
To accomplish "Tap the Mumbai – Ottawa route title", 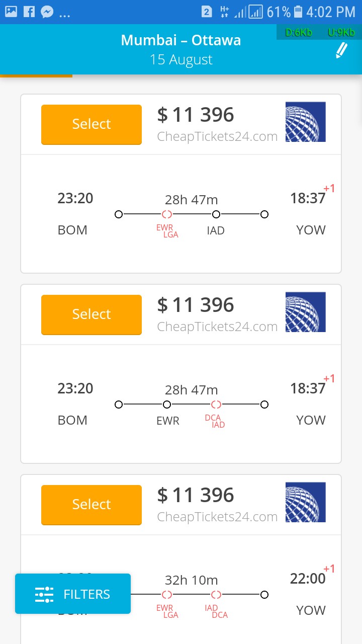I will pyautogui.click(x=181, y=40).
